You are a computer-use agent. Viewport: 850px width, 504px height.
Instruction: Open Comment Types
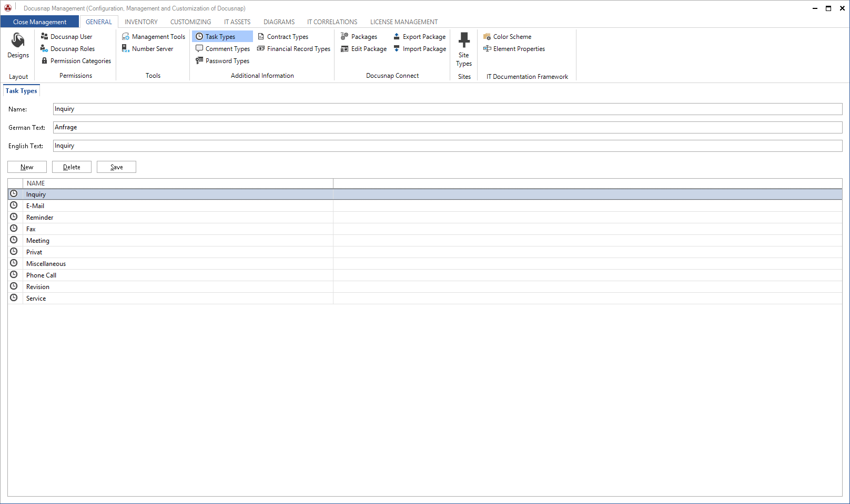pos(223,49)
